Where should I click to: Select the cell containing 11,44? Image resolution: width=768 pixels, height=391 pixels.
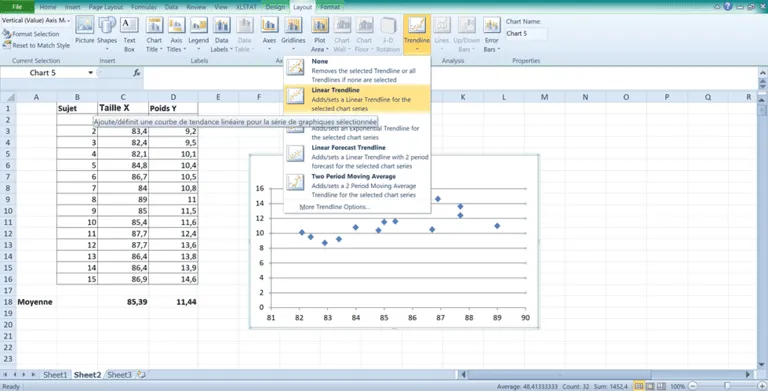point(173,302)
